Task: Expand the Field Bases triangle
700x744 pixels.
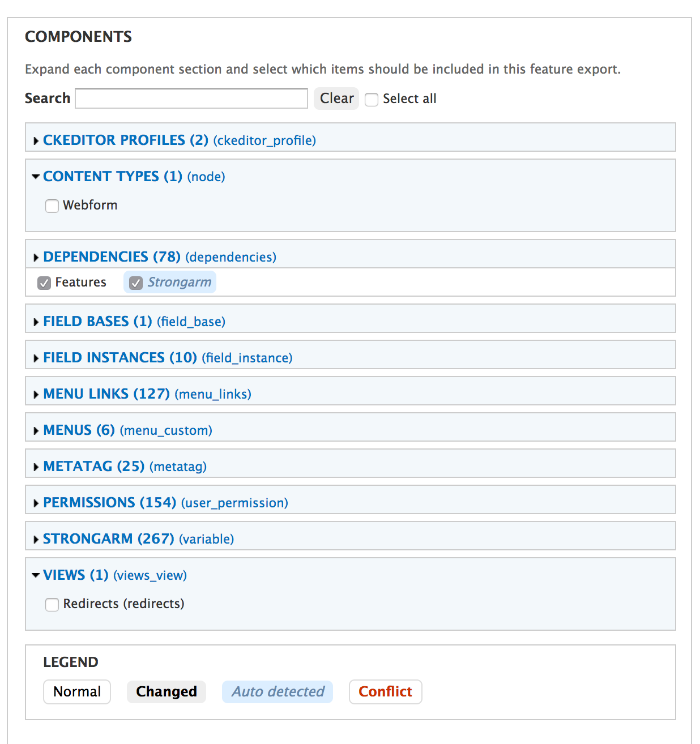Action: [x=36, y=322]
